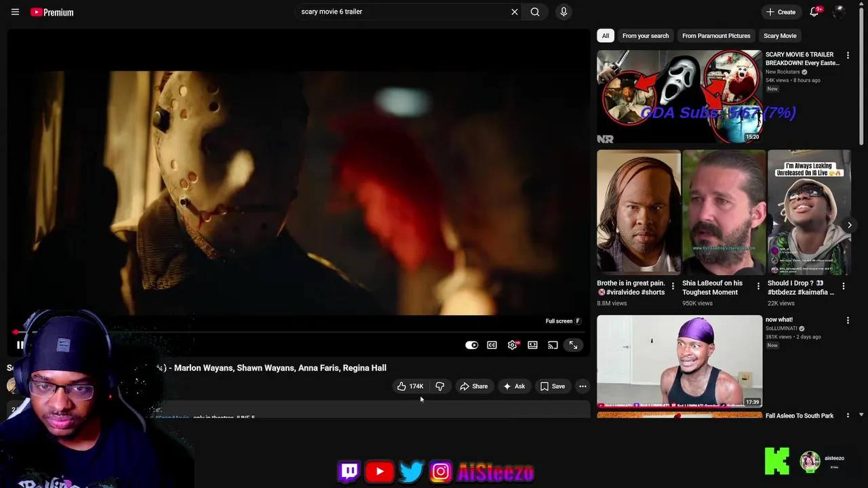Share the video
The width and height of the screenshot is (868, 488).
click(x=473, y=386)
